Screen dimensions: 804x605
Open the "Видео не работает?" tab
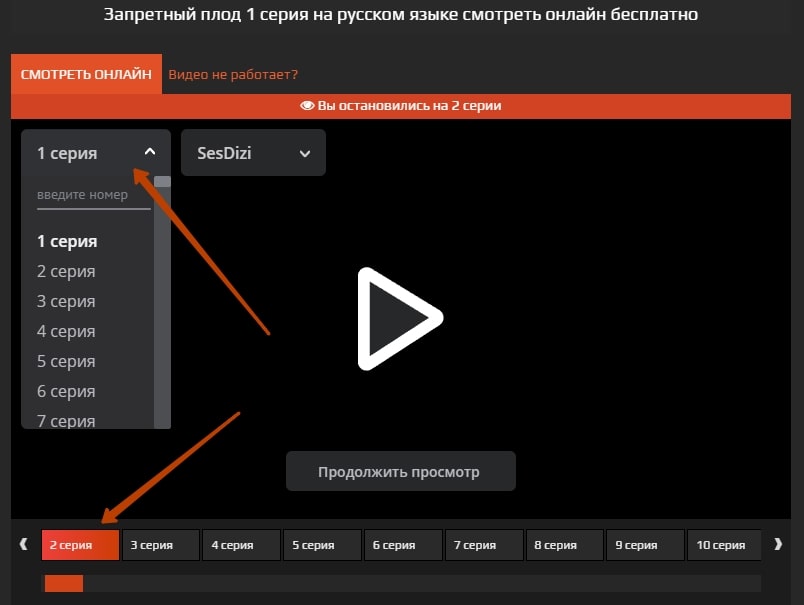pos(233,74)
